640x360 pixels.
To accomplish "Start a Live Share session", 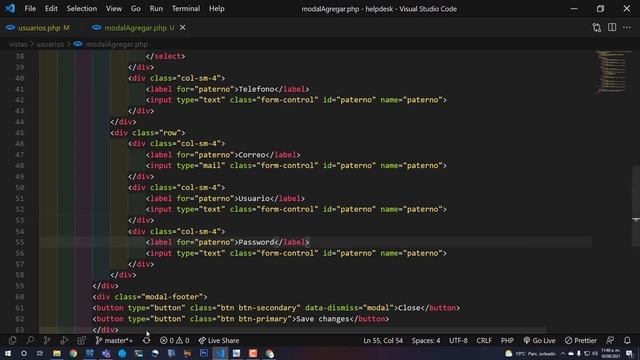I will pyautogui.click(x=219, y=340).
